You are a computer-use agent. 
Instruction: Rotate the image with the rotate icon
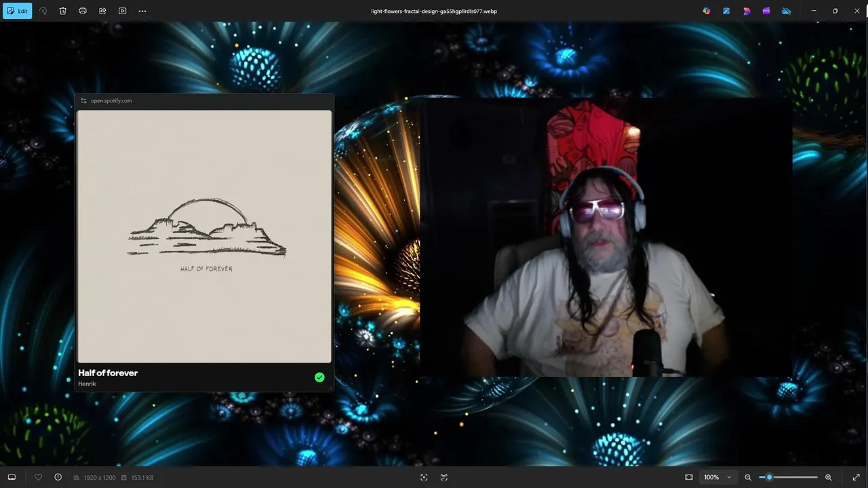click(x=43, y=11)
